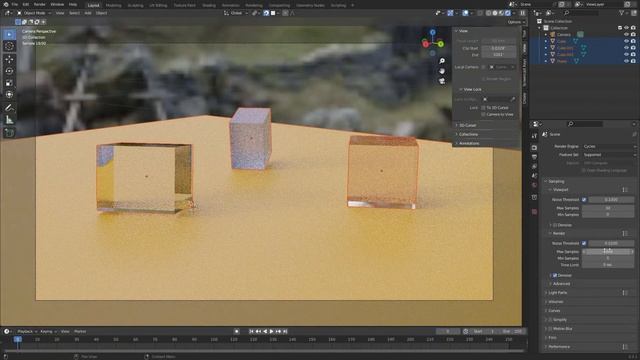Open the File menu

(x=15, y=4)
